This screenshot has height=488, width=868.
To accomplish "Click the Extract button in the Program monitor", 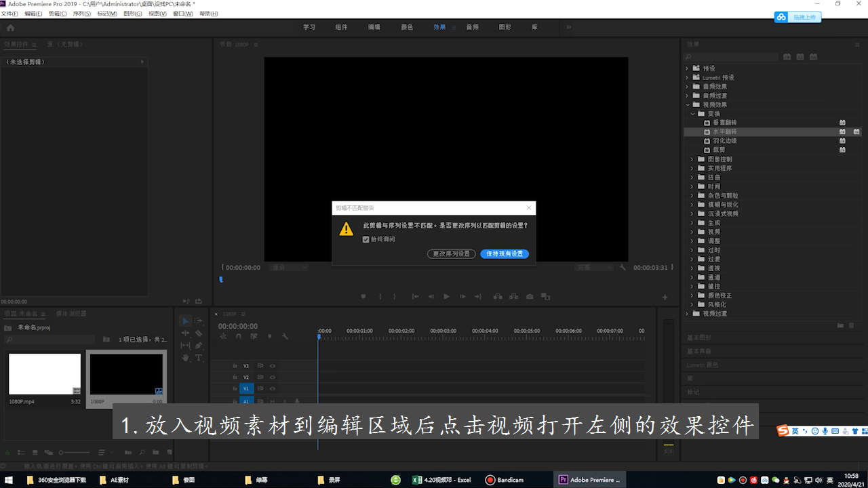I will (514, 296).
